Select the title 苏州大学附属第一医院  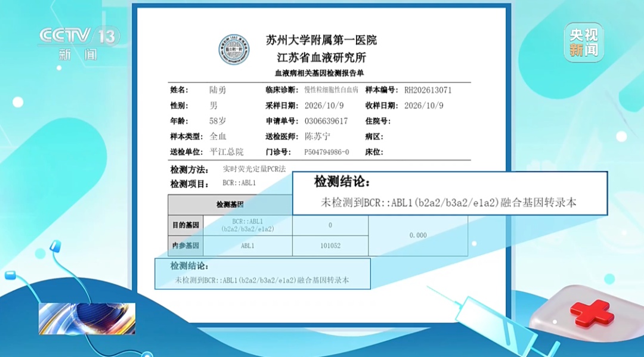[321, 40]
